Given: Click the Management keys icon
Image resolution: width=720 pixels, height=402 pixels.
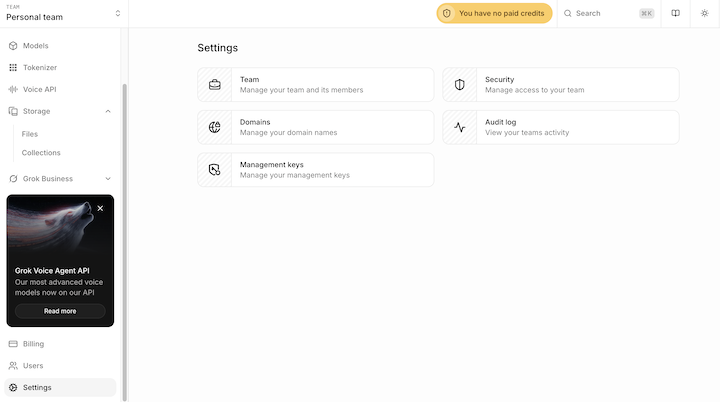Looking at the screenshot, I should point(214,170).
